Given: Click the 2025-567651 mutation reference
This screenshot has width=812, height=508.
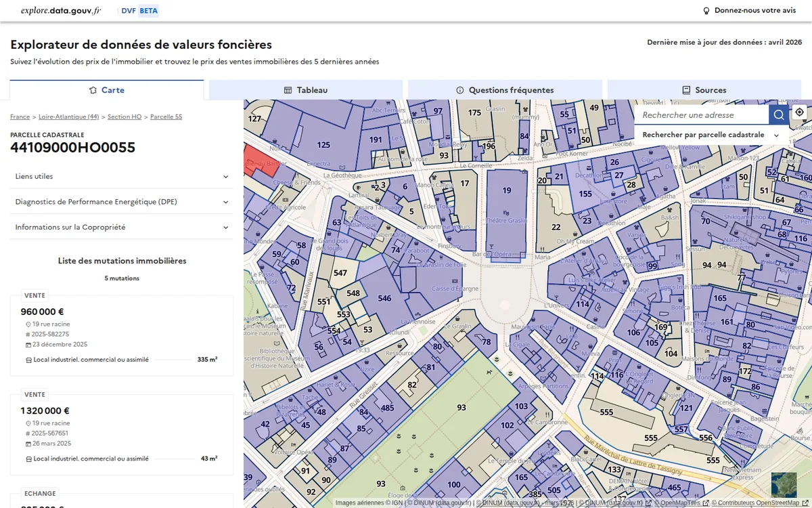Looking at the screenshot, I should tap(51, 433).
